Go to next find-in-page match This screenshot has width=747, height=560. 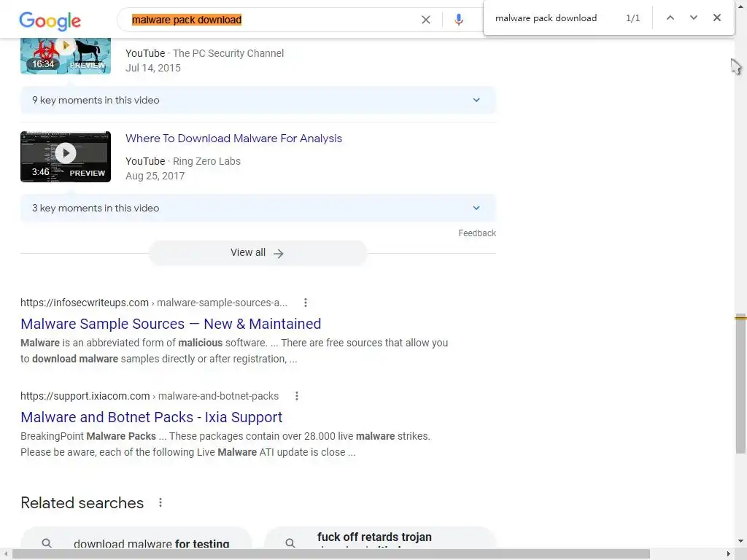(694, 17)
